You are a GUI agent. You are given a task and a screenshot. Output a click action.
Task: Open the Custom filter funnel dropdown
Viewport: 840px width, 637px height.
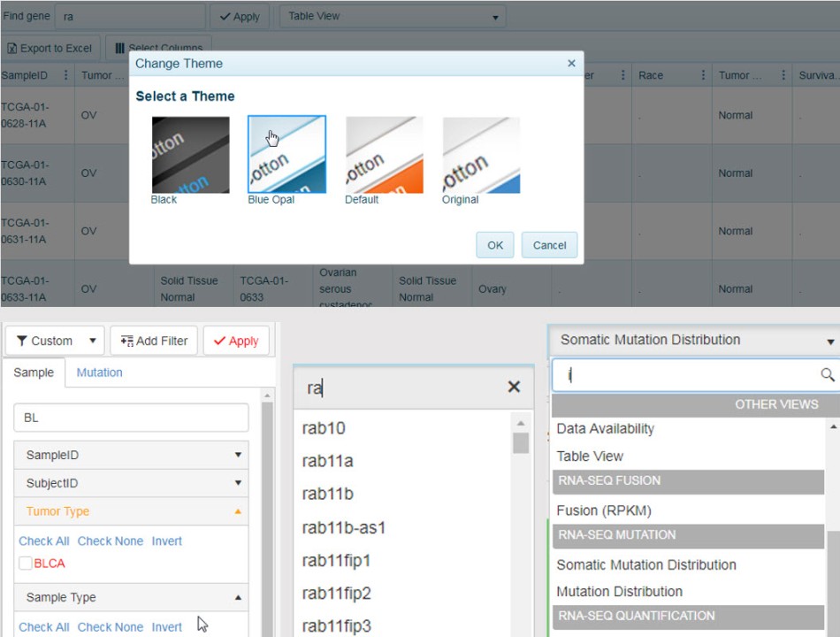point(55,341)
